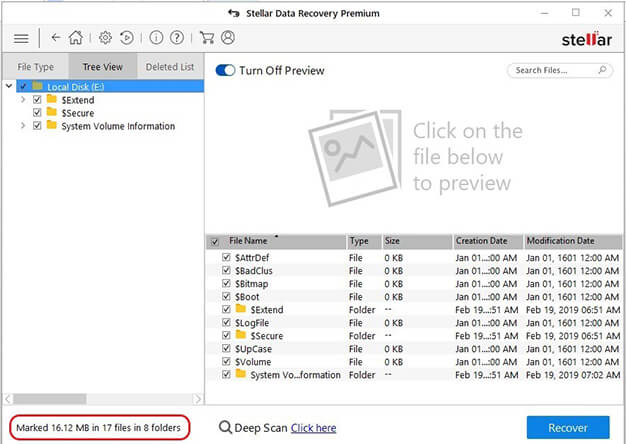Uncheck the $Bitmap file checkbox
Image resolution: width=626 pixels, height=444 pixels.
pyautogui.click(x=226, y=283)
